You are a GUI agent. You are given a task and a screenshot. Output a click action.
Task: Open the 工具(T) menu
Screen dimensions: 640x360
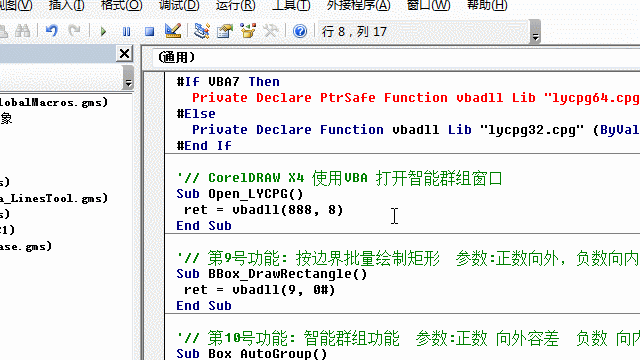(x=291, y=6)
